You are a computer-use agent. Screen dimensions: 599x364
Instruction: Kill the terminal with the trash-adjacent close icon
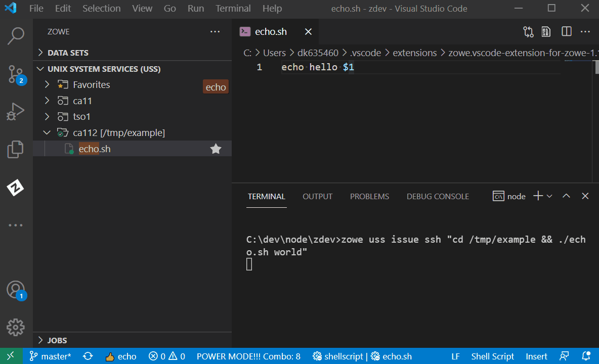click(x=585, y=196)
